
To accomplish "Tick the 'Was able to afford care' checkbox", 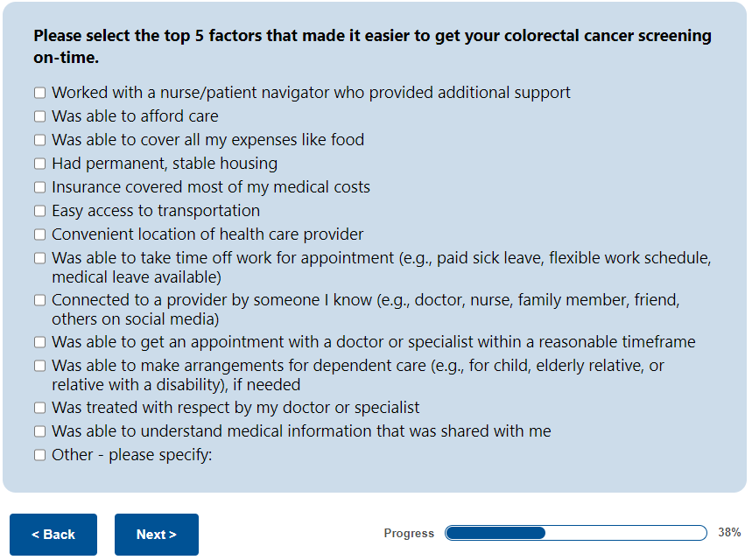I will [39, 116].
